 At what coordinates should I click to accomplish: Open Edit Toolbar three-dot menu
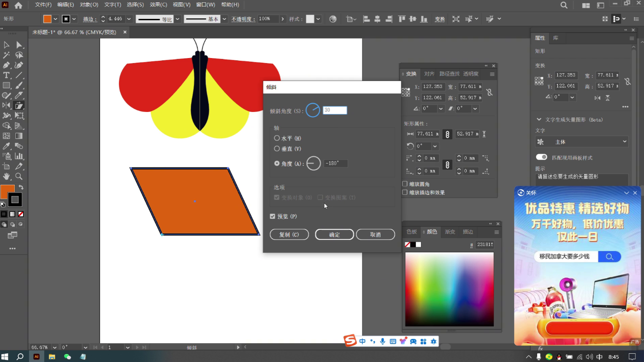[x=12, y=248]
